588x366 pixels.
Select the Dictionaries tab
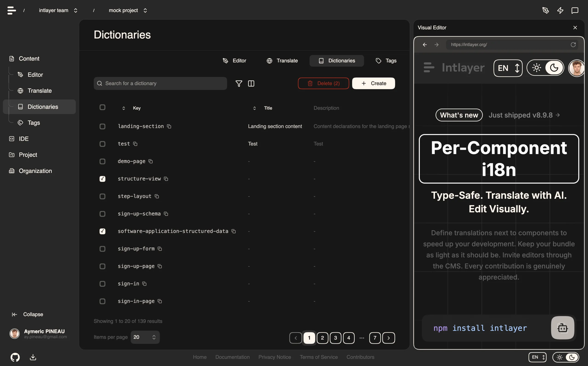[336, 61]
